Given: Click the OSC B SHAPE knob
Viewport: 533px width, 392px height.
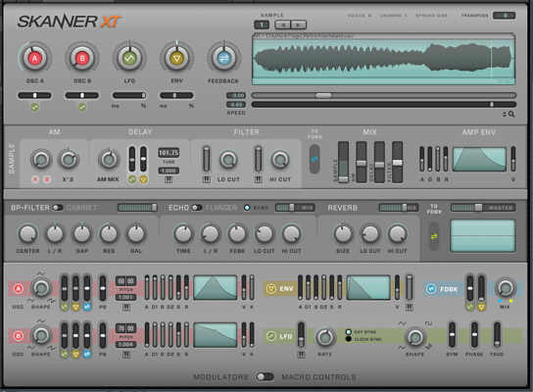Looking at the screenshot, I should pos(41,335).
